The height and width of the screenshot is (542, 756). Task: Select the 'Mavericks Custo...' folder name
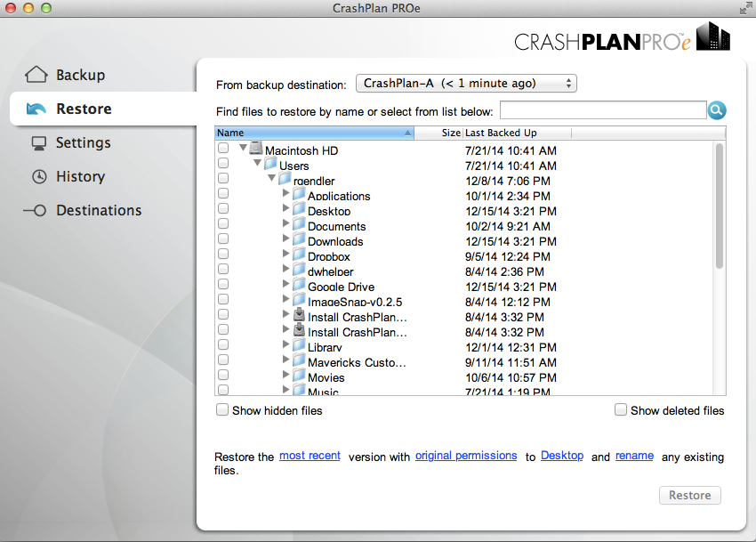(357, 362)
